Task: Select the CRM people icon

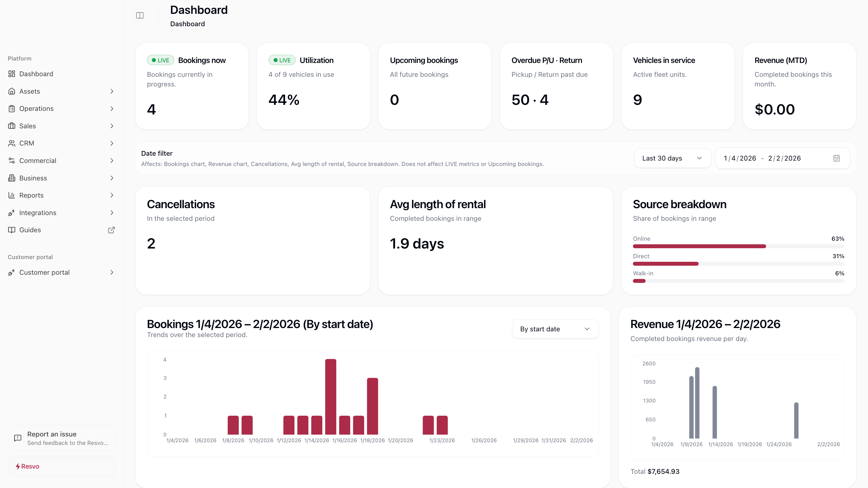Action: tap(12, 143)
